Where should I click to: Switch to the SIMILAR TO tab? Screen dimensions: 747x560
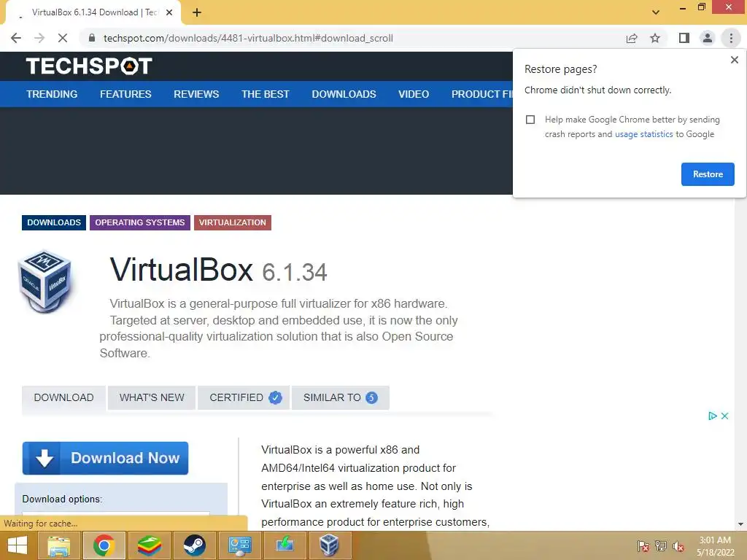pyautogui.click(x=340, y=397)
